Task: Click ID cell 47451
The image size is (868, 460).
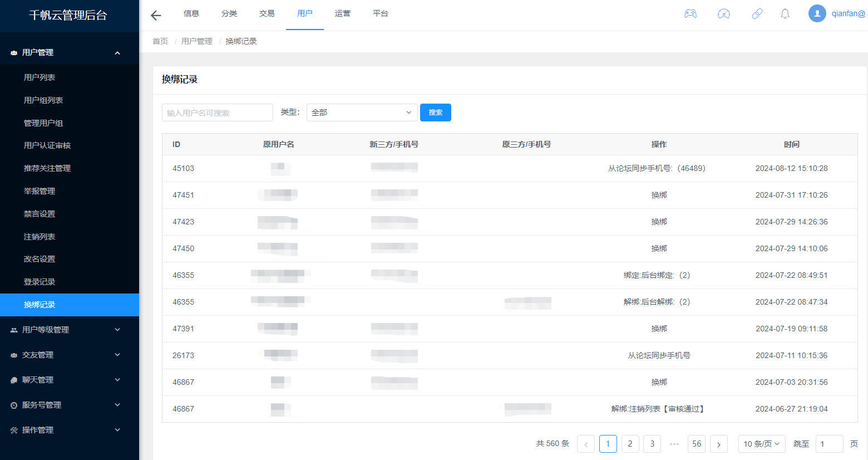Action: tap(183, 195)
